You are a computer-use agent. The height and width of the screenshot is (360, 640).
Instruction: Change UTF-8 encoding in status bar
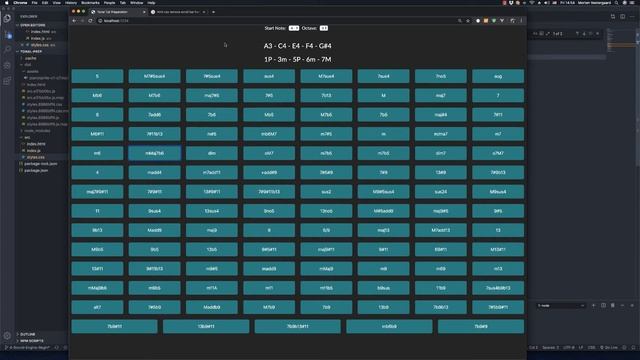tap(569, 348)
